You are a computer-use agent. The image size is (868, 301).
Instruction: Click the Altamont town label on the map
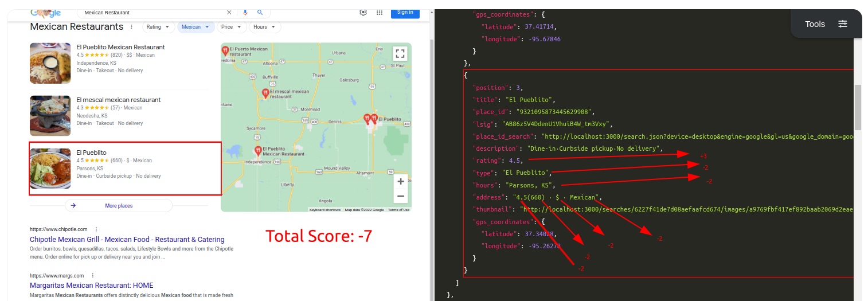[365, 173]
